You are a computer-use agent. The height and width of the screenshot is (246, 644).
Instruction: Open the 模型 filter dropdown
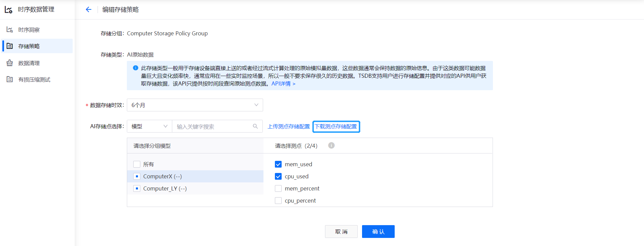click(x=149, y=126)
